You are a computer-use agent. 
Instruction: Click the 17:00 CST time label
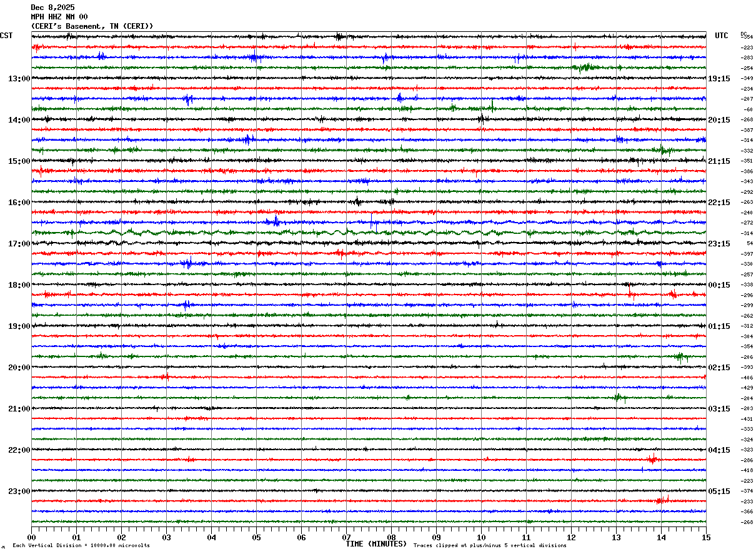(19, 244)
